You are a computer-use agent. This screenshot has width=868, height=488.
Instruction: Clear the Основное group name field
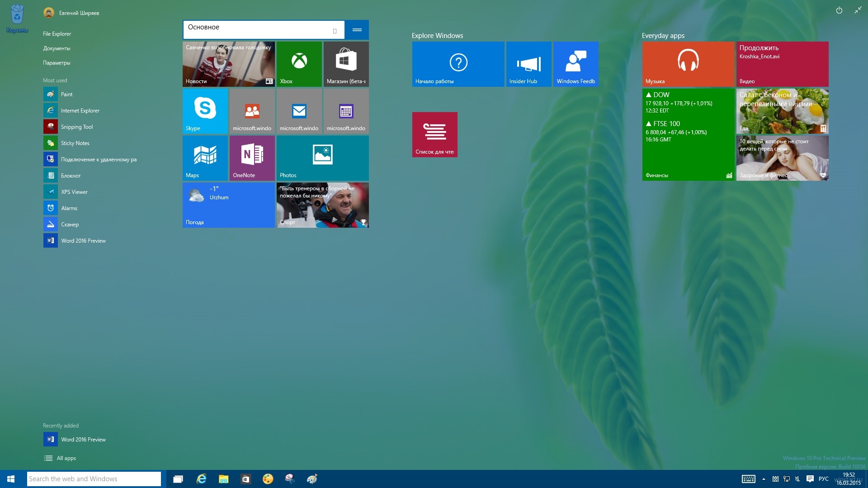[335, 31]
